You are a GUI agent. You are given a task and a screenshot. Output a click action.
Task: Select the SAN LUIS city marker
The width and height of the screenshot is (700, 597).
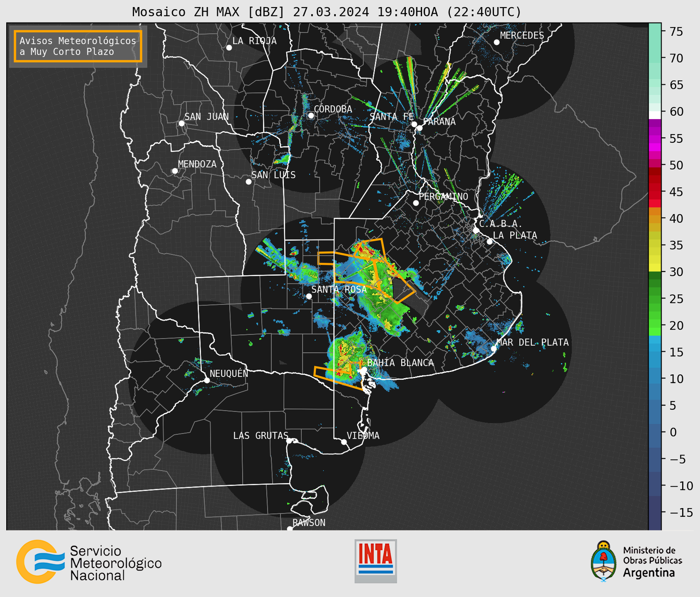coord(249,182)
